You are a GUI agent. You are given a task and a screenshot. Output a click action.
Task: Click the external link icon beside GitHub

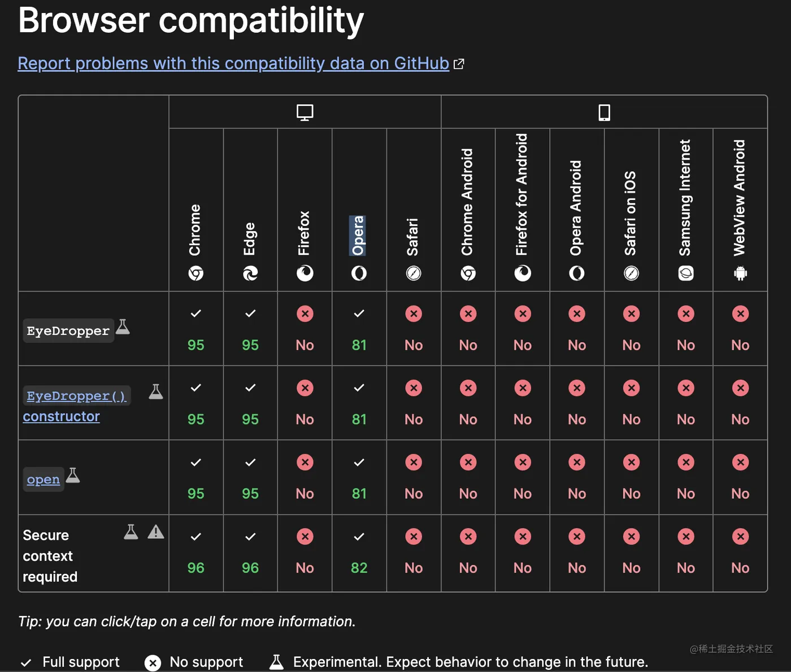459,64
